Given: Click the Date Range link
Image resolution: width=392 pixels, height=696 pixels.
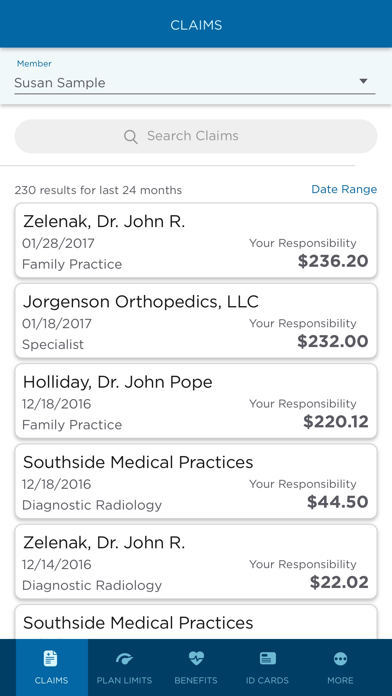Looking at the screenshot, I should 344,190.
